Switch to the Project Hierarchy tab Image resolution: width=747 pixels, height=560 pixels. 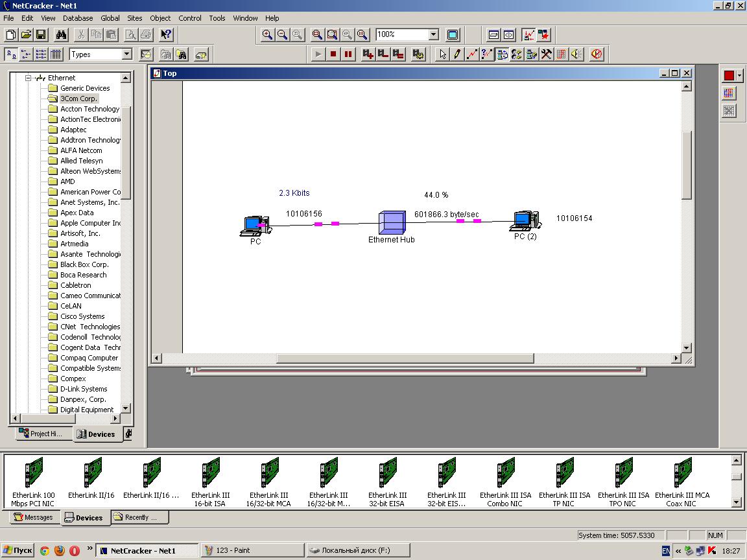tap(44, 434)
